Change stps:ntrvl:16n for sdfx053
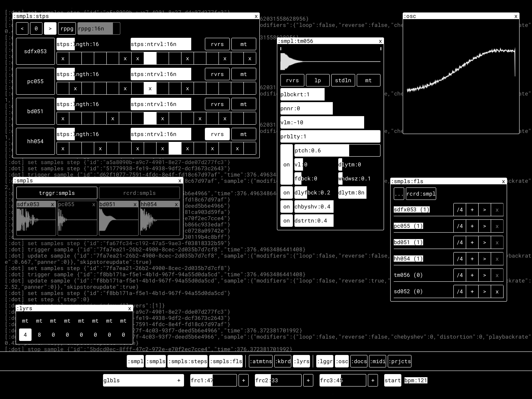532x399 pixels. (x=161, y=44)
